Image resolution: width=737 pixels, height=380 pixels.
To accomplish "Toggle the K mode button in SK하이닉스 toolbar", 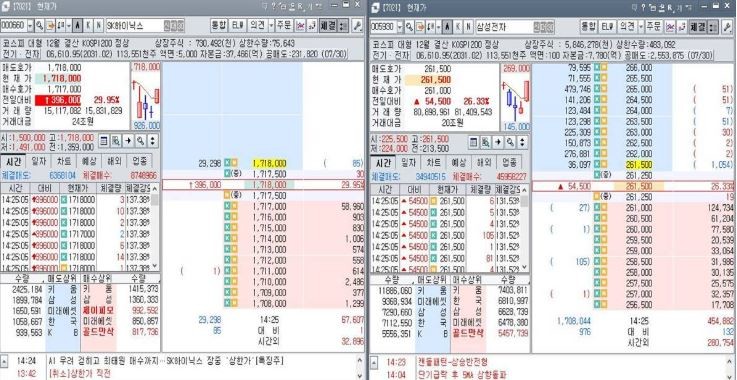I will pos(88,25).
